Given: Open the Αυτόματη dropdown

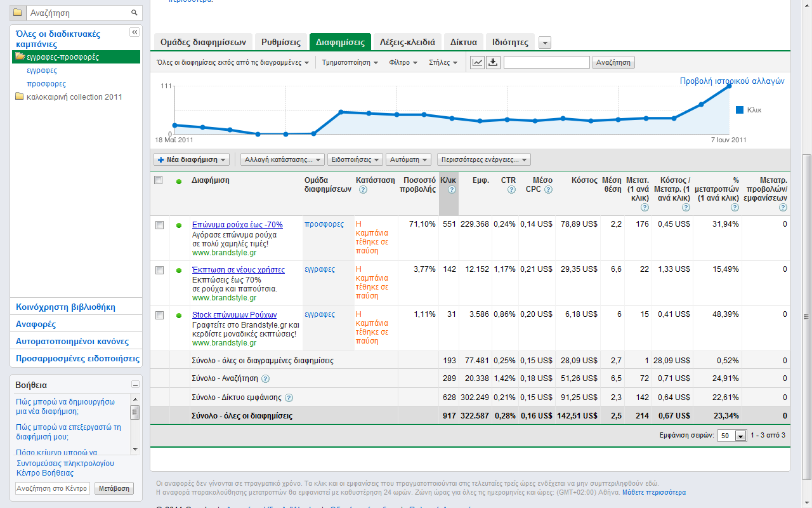Looking at the screenshot, I should pos(409,160).
